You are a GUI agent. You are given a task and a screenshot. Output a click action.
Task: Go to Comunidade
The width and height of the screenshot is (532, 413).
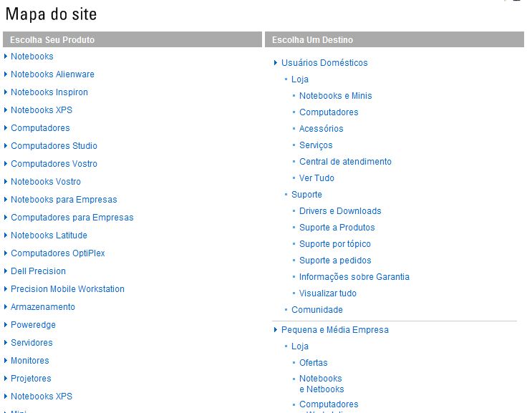(317, 310)
